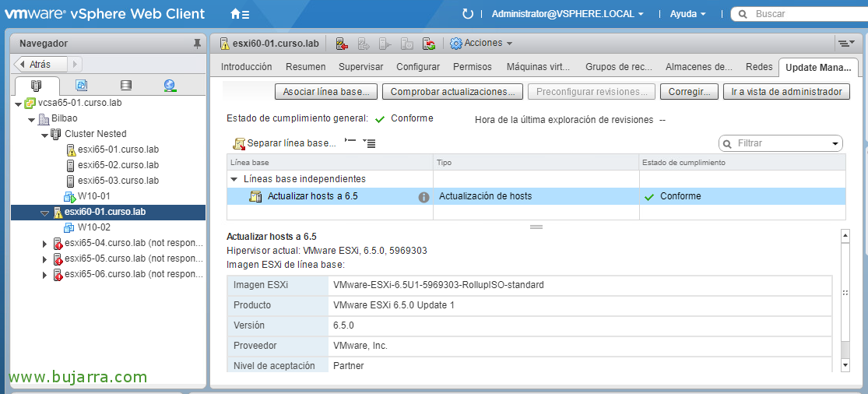Click the collapse all groups icon
This screenshot has height=394, width=868.
(x=350, y=142)
